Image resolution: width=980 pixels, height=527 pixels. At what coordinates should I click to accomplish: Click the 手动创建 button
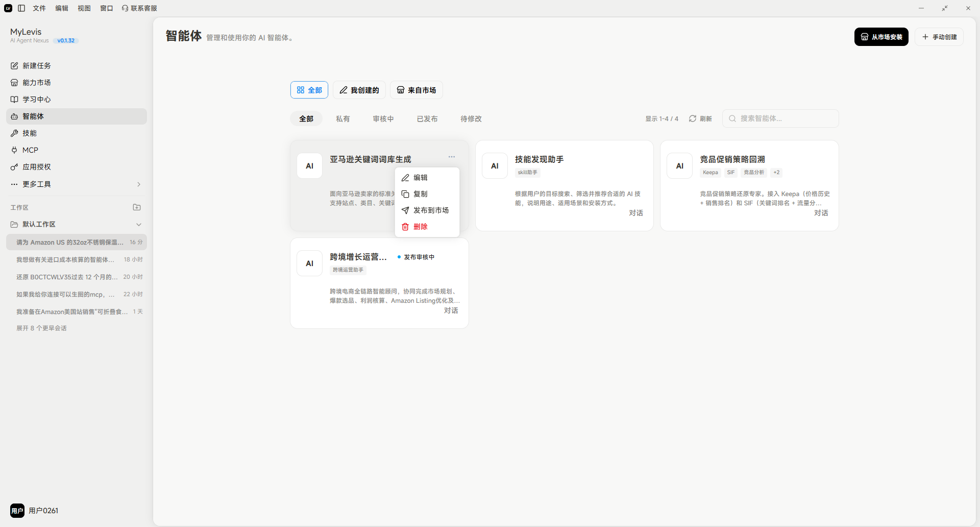click(939, 37)
